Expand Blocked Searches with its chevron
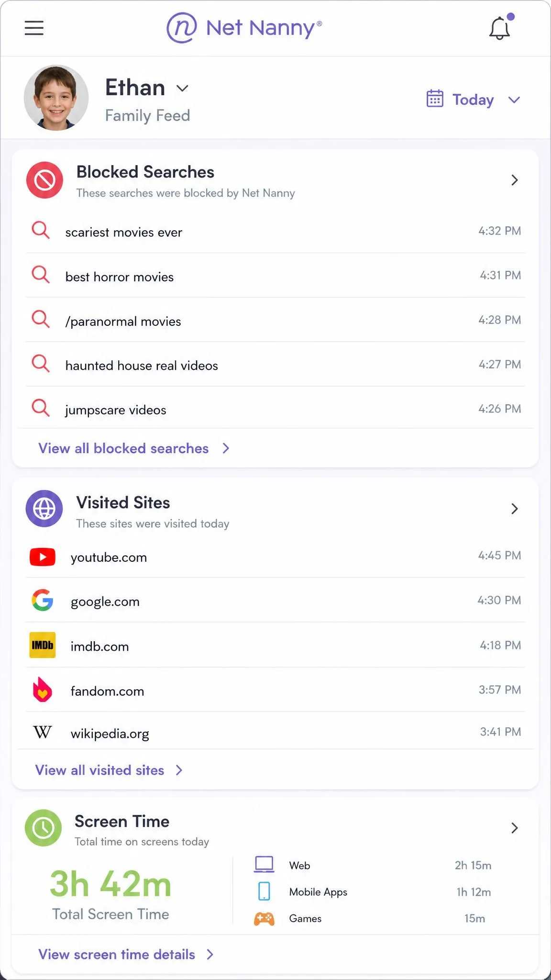 tap(515, 180)
